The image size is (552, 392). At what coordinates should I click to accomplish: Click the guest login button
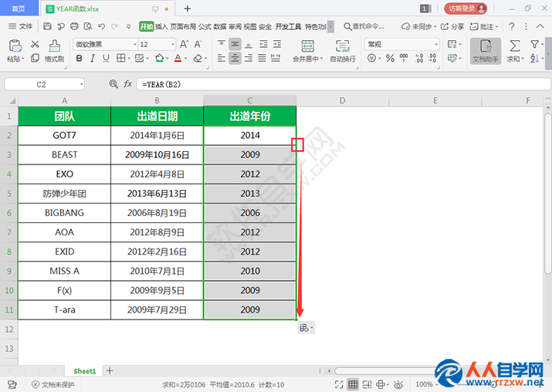(466, 8)
